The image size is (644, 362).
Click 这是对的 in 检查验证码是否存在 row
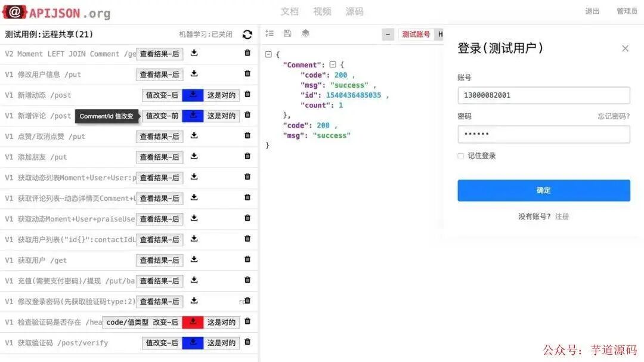[221, 321]
